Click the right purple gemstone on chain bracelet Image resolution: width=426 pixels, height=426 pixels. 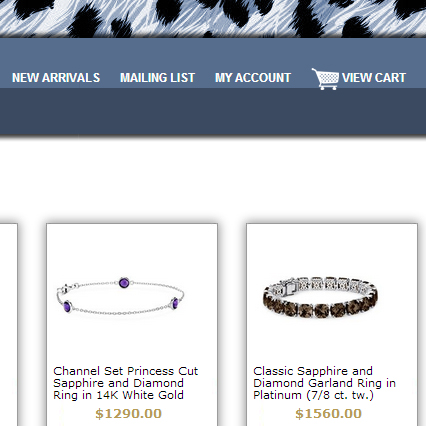point(175,303)
